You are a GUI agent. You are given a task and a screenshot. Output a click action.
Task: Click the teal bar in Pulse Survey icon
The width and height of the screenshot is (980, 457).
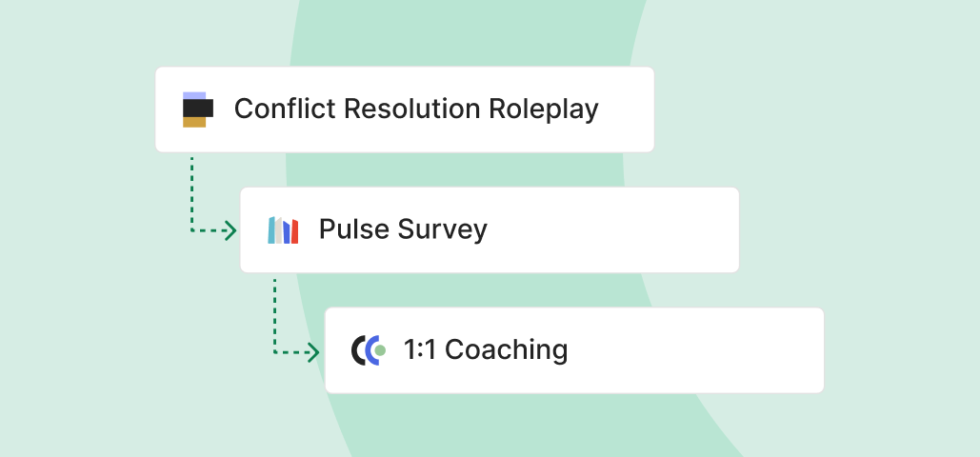pos(271,230)
